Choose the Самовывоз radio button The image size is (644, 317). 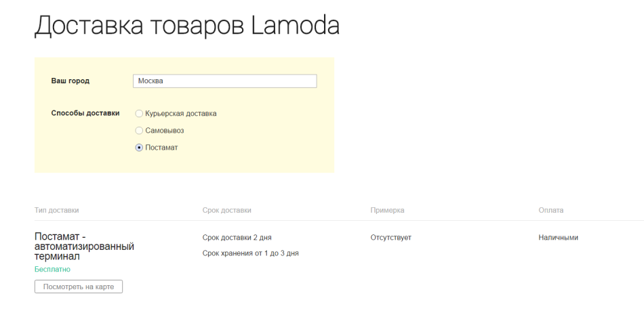pos(139,131)
